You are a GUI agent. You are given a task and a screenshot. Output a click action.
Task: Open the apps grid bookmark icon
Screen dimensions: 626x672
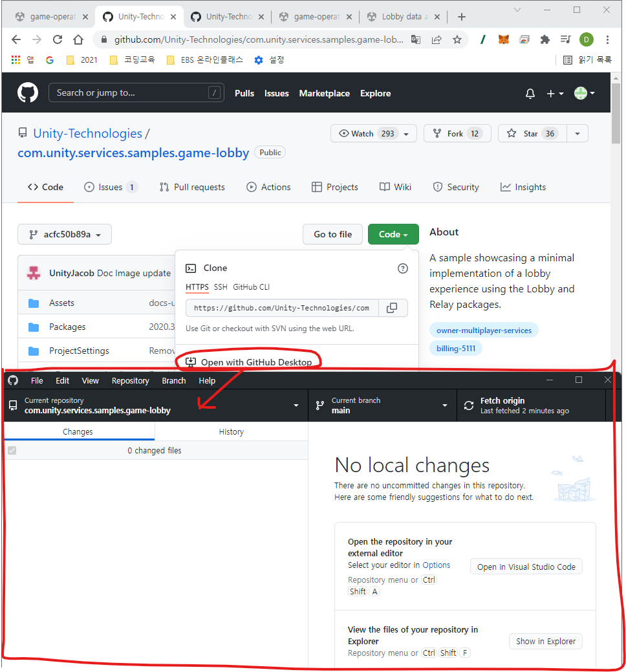16,60
